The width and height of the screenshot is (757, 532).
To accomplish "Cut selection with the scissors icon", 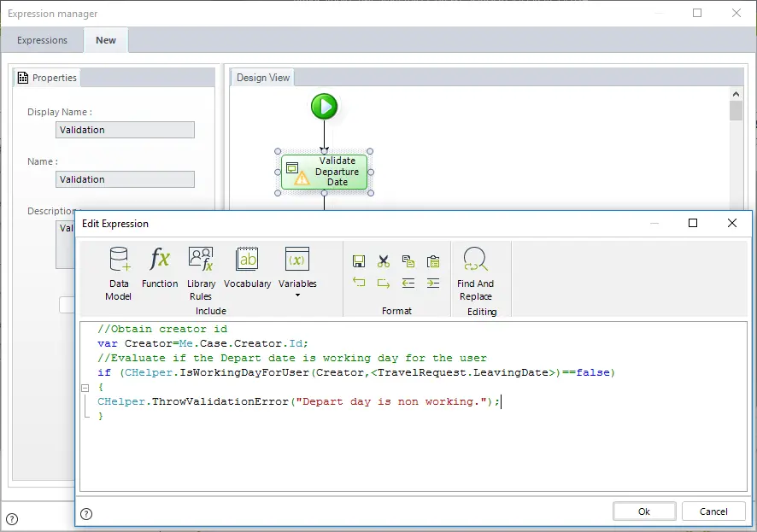I will click(x=384, y=261).
